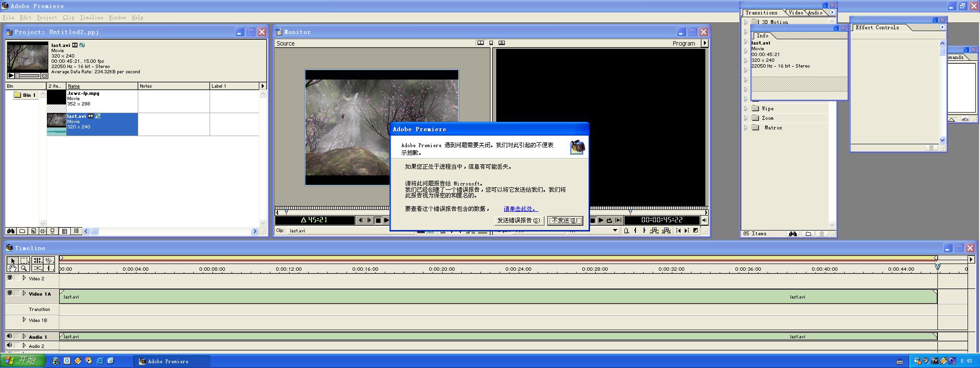Open the File menu

pos(8,17)
